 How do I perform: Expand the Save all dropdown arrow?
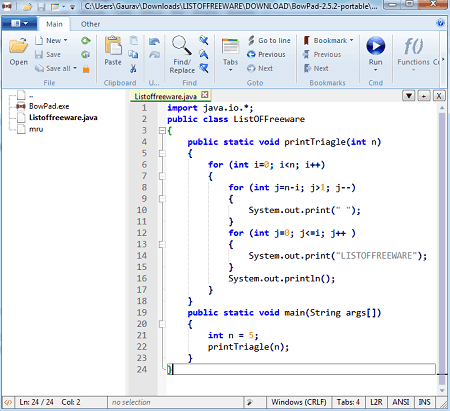click(75, 68)
